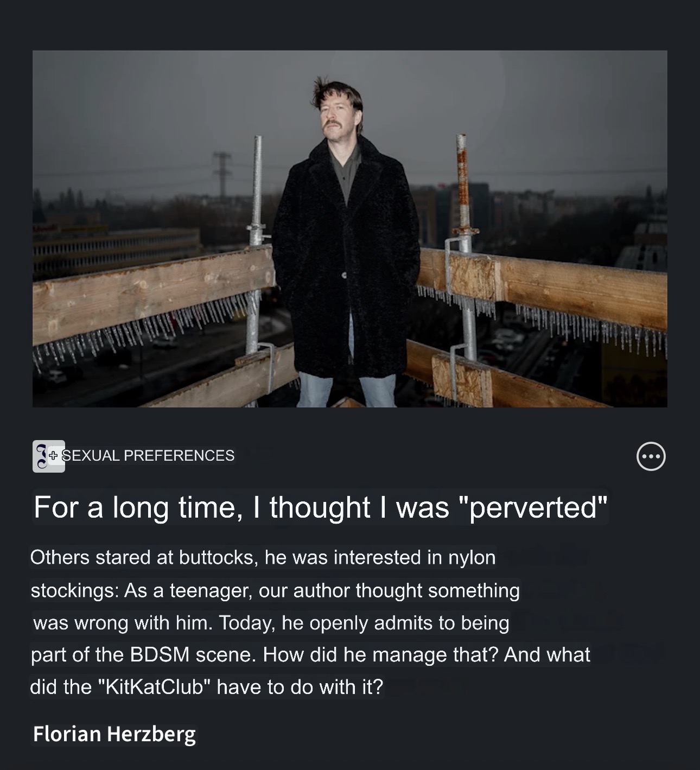Open the article photo of the man
The image size is (700, 770).
[350, 228]
